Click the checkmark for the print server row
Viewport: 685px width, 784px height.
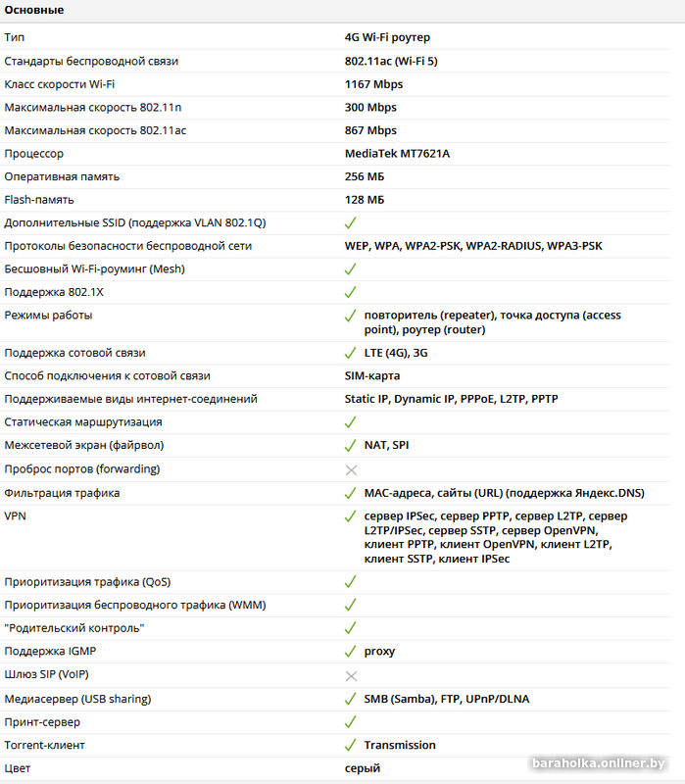click(351, 722)
